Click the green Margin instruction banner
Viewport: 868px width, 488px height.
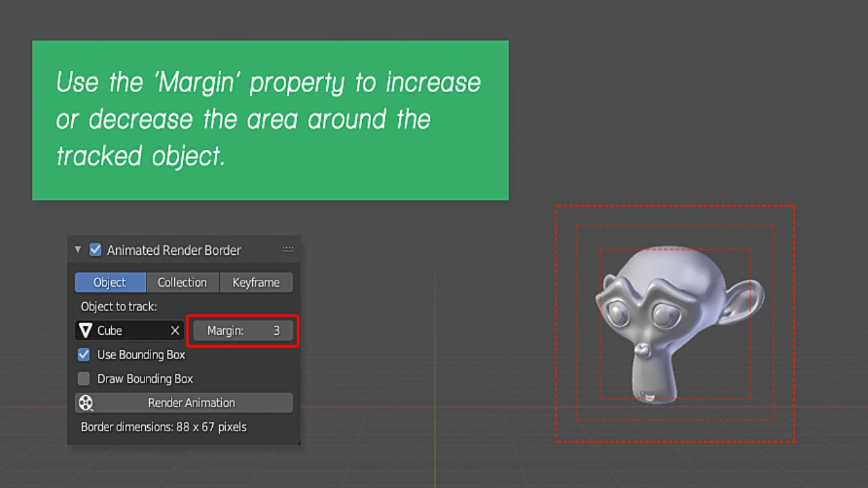(270, 120)
